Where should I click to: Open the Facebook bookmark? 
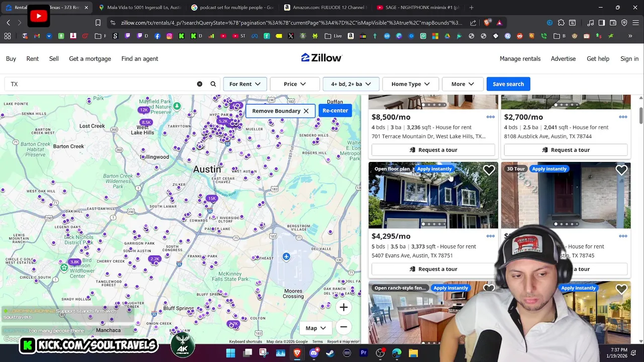(x=157, y=36)
